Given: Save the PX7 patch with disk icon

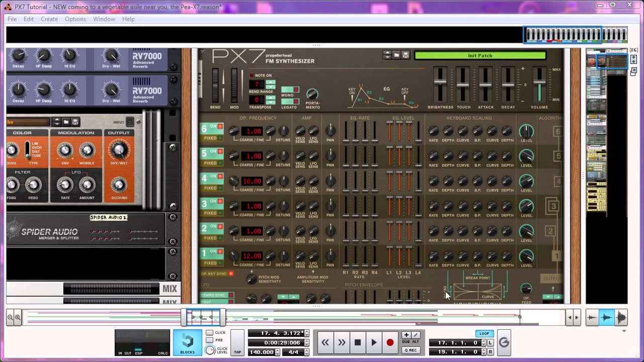Looking at the screenshot, I should 406,55.
